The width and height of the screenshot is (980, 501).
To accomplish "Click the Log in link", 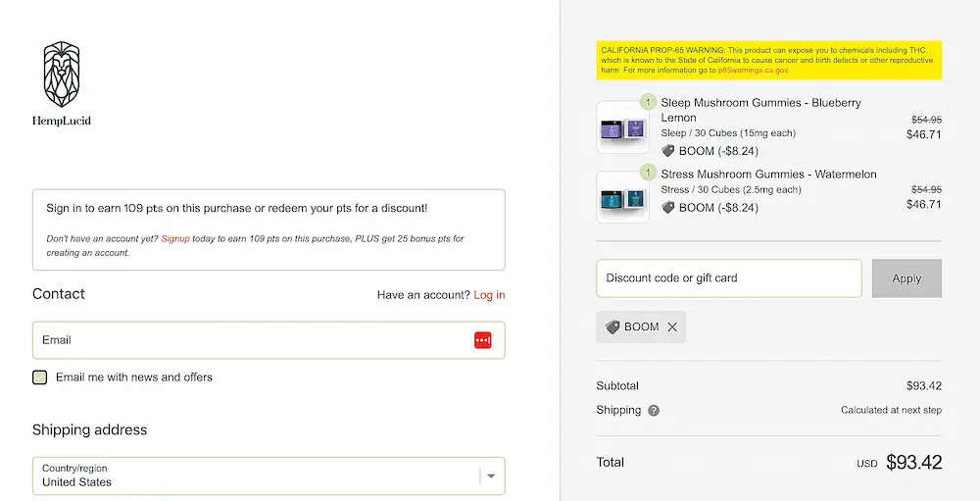I will point(489,295).
